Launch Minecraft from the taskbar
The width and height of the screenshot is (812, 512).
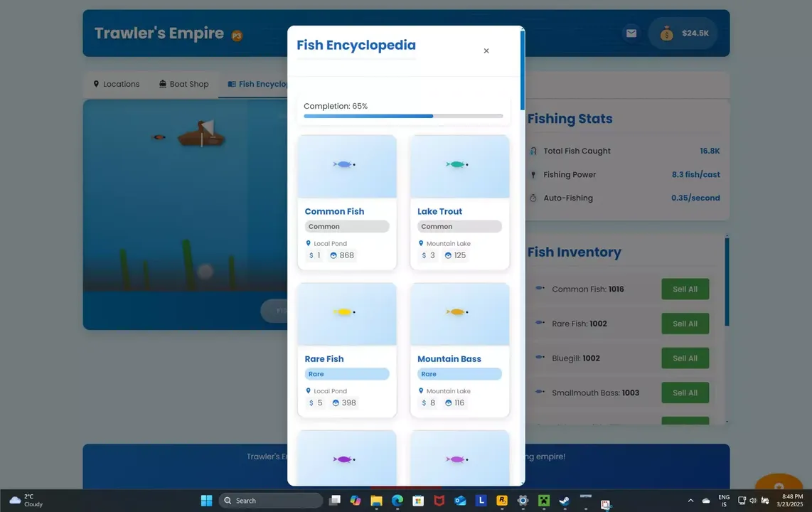[543, 500]
